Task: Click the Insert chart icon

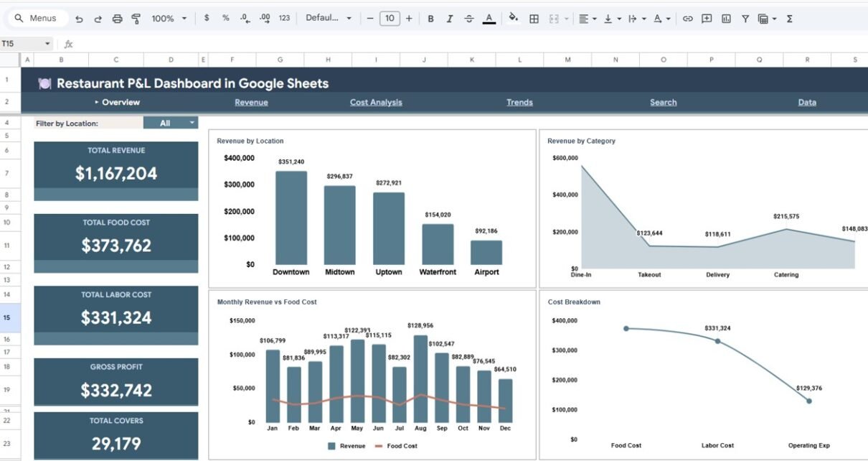Action: pos(726,19)
